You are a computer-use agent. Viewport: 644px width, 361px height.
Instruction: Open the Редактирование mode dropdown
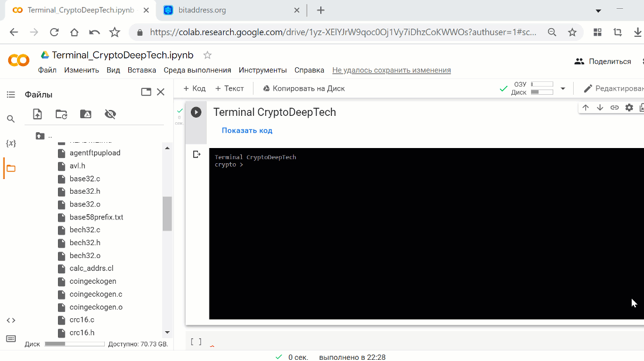coord(614,88)
